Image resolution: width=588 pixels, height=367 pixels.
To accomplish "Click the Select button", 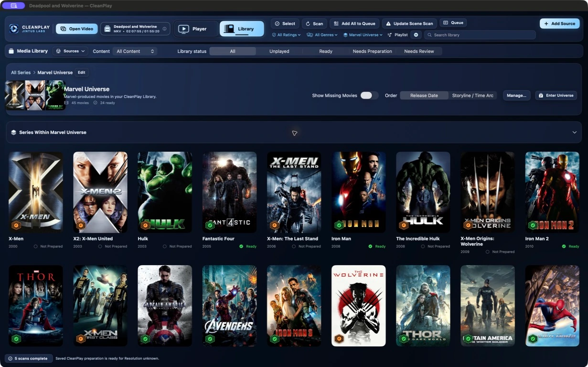I will click(x=285, y=23).
